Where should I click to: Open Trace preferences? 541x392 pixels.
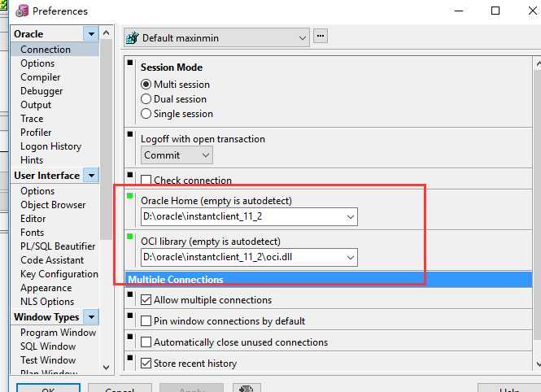pos(32,119)
